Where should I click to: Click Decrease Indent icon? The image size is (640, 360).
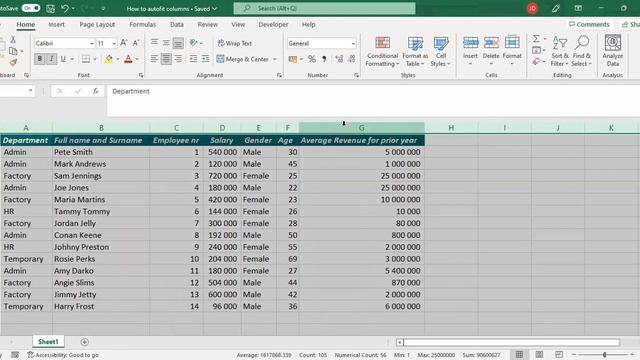click(x=193, y=59)
